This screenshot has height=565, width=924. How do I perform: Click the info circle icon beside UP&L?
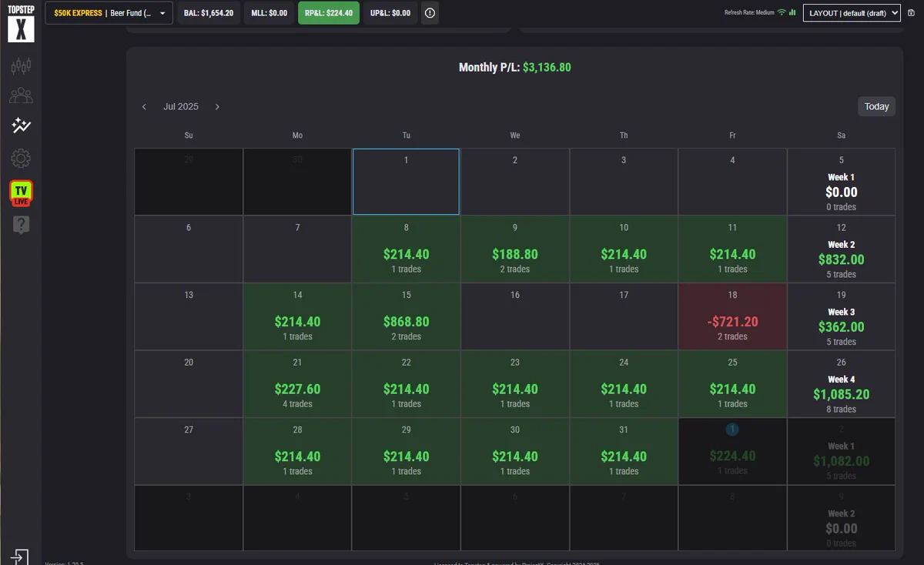pyautogui.click(x=430, y=13)
